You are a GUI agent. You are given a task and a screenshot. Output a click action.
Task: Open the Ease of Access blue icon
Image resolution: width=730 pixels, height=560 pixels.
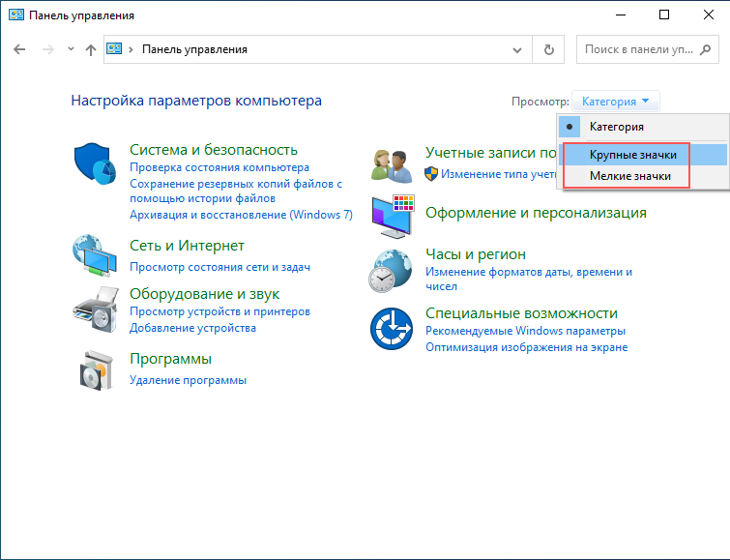coord(392,329)
